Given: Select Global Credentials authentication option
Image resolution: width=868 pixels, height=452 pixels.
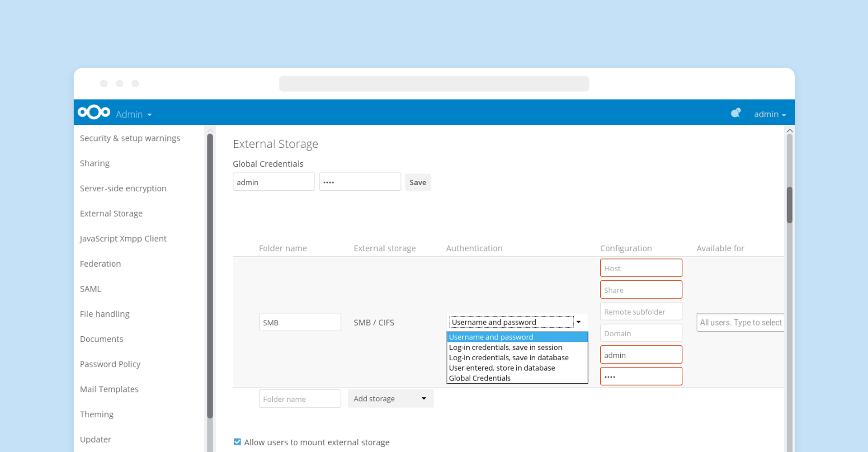Looking at the screenshot, I should point(479,378).
